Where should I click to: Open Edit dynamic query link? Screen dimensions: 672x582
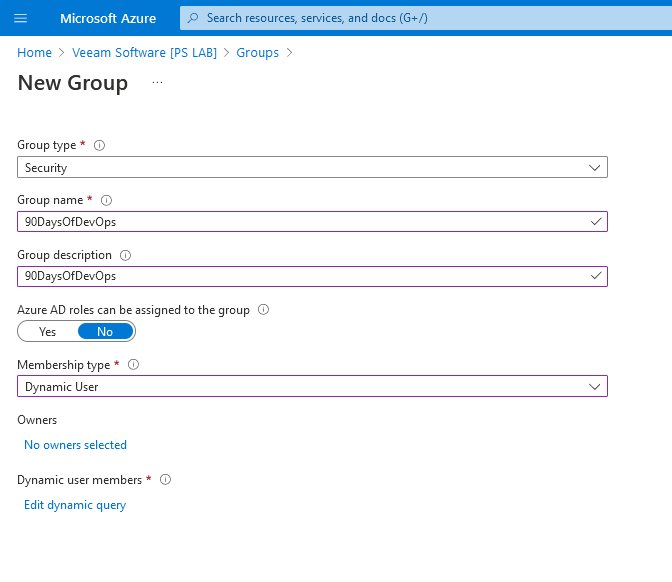click(75, 505)
